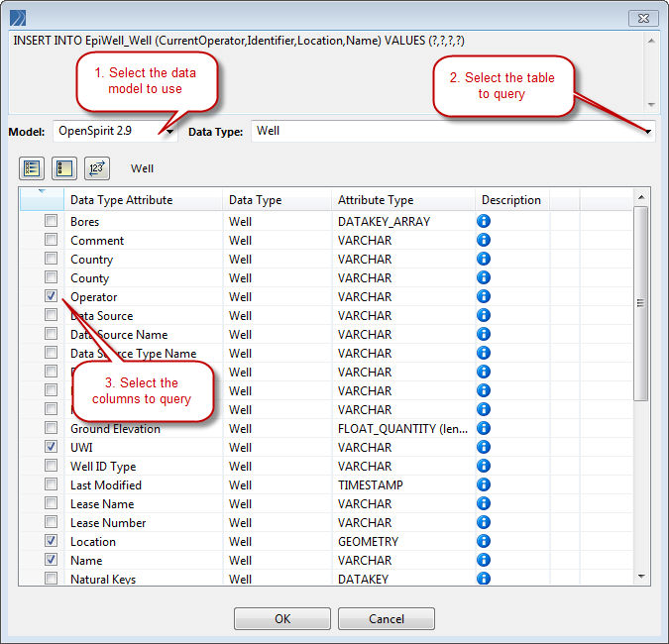
Task: Click the attribute table vertical scrollbar thumb
Action: 641,302
